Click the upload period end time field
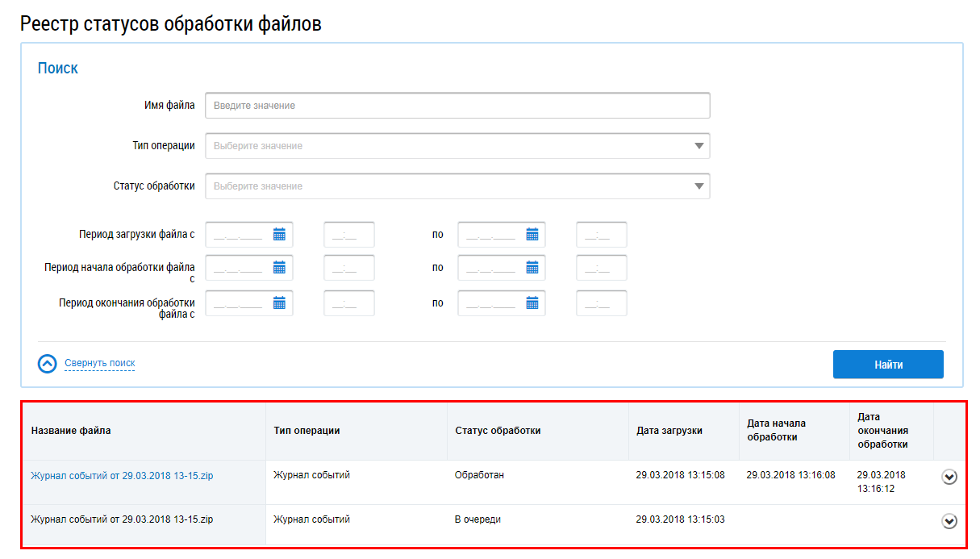Viewport: 980px width, 559px height. [x=601, y=235]
